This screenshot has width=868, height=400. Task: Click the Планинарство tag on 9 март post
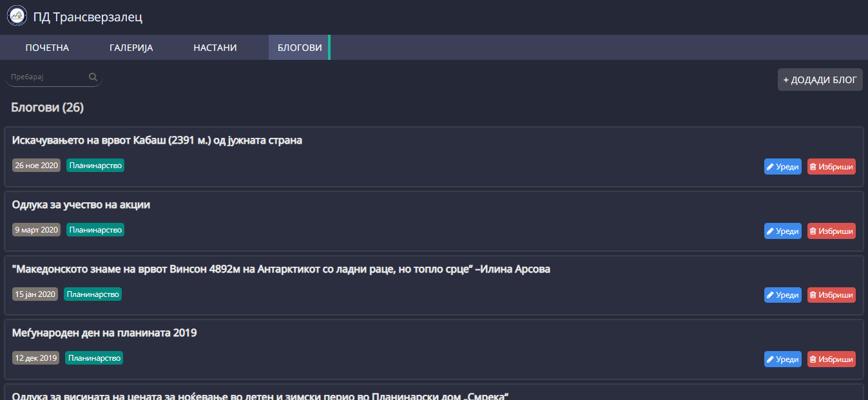pyautogui.click(x=95, y=230)
